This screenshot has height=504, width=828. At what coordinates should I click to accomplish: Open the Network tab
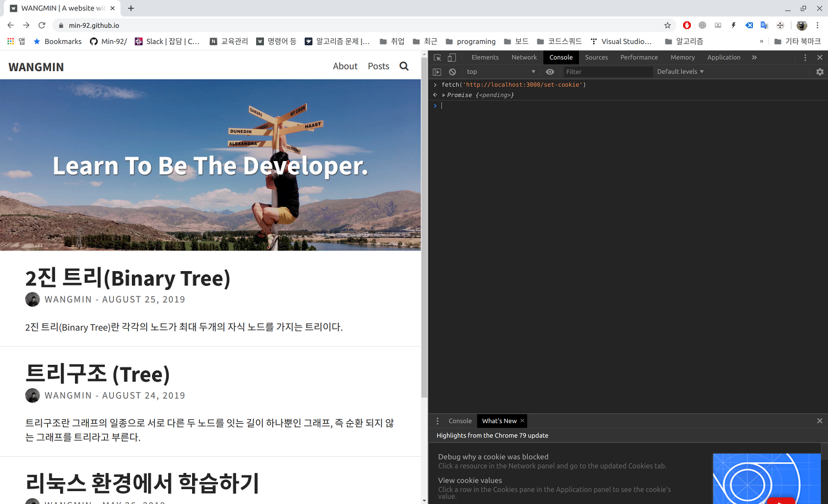click(x=524, y=58)
